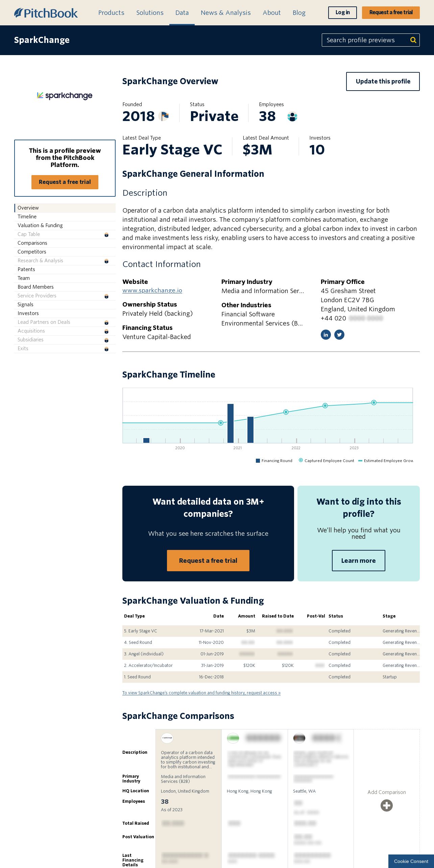This screenshot has width=434, height=868.
Task: Click the Log in button
Action: (x=342, y=13)
